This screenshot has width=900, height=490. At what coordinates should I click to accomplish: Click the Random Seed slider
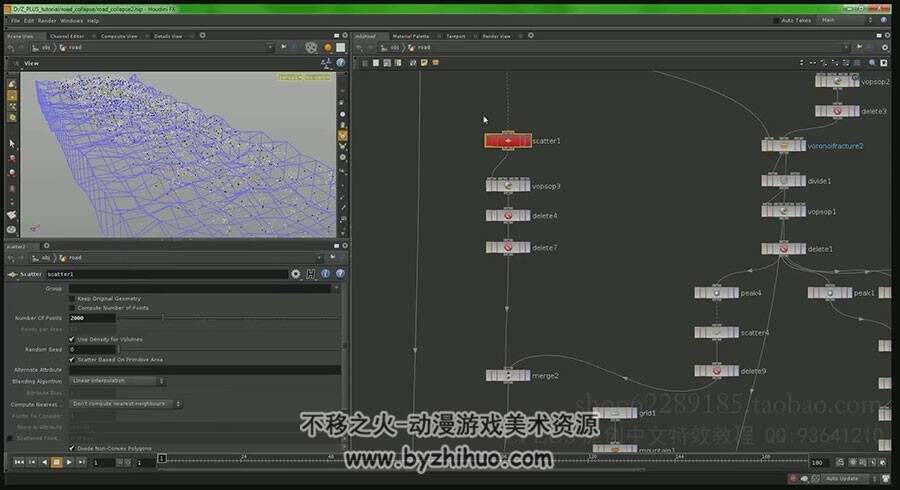click(228, 349)
